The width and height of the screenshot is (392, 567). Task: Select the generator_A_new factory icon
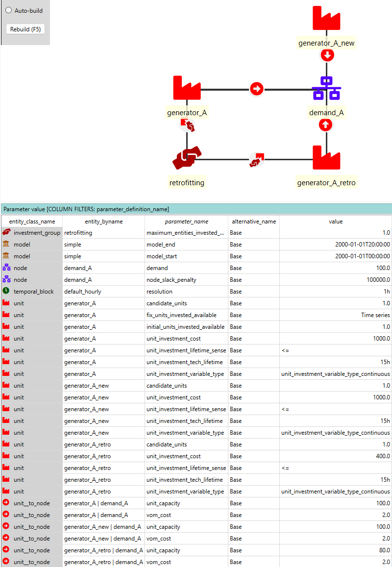(326, 18)
